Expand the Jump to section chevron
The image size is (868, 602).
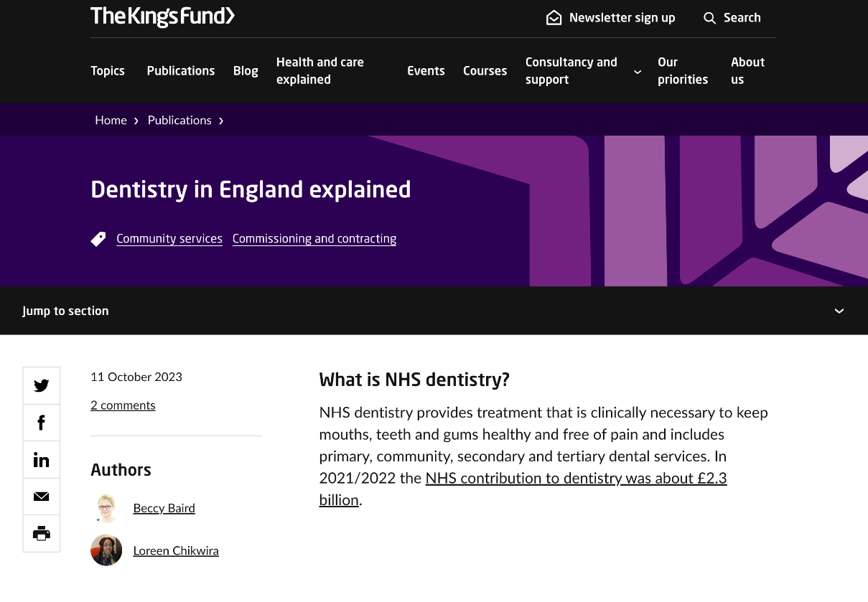coord(839,311)
